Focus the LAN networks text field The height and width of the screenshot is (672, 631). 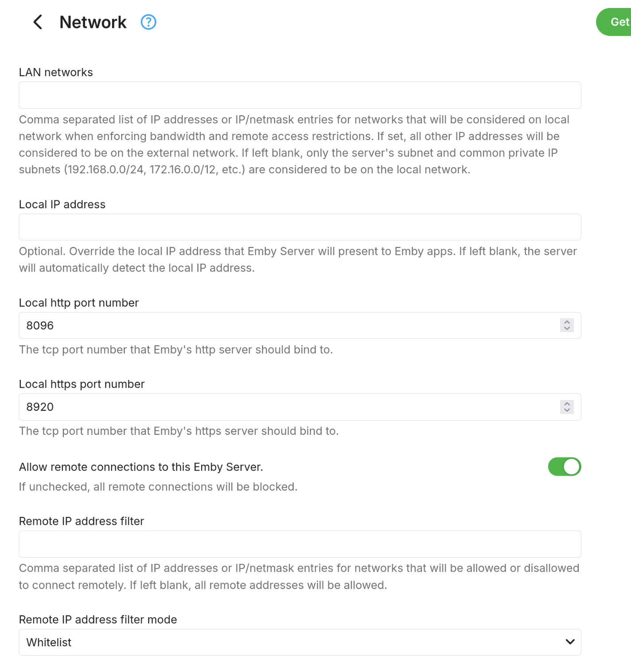(x=300, y=95)
